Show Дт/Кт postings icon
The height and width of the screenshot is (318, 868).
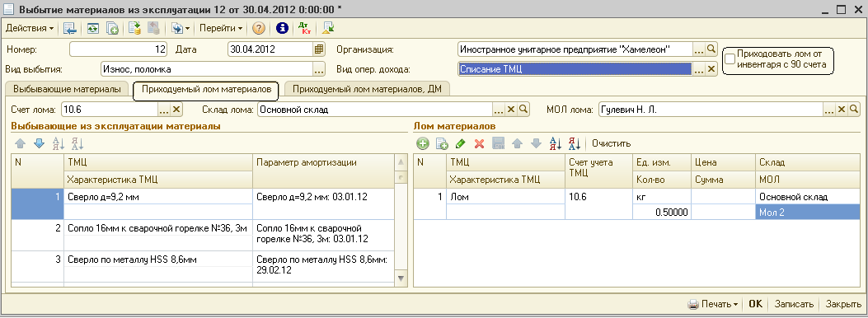[x=304, y=28]
